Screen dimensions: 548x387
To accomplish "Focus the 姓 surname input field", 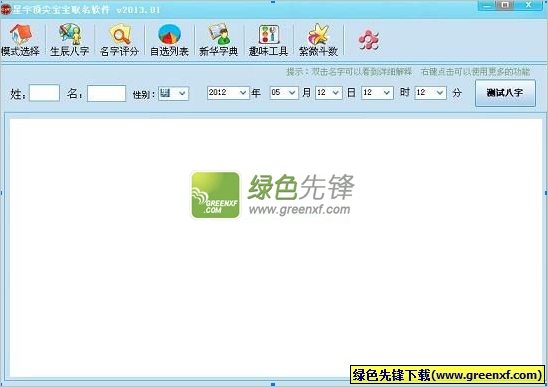I will click(x=44, y=93).
